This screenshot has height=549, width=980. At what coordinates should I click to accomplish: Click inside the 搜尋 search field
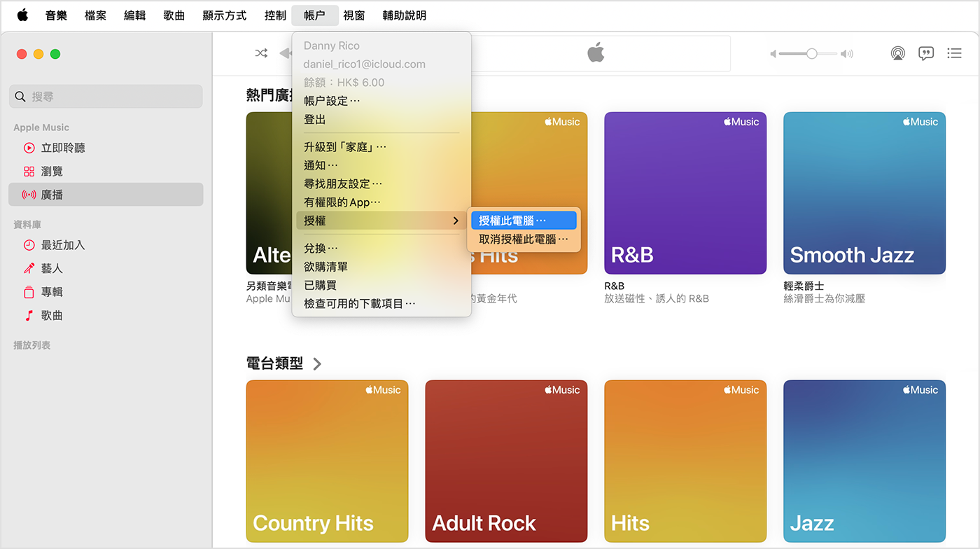click(x=106, y=97)
